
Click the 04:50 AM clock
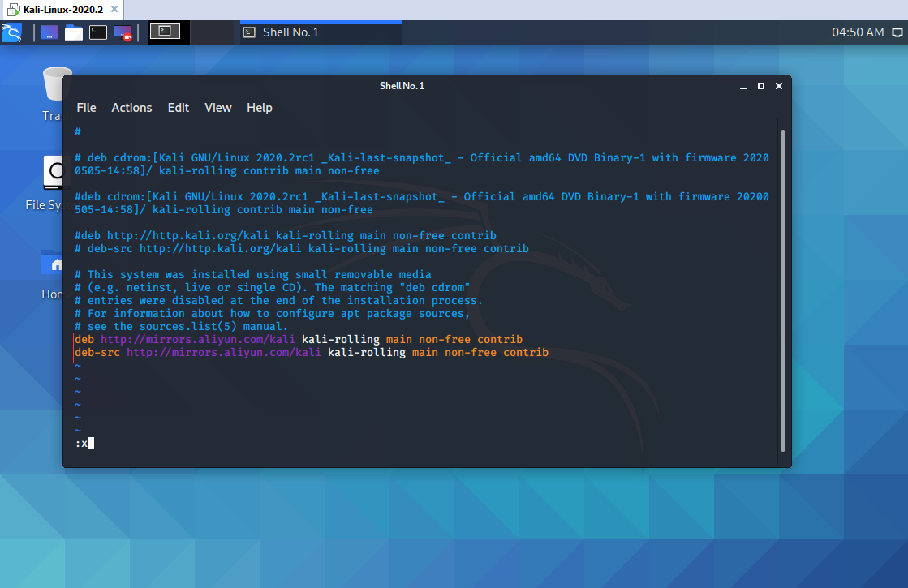pos(858,32)
